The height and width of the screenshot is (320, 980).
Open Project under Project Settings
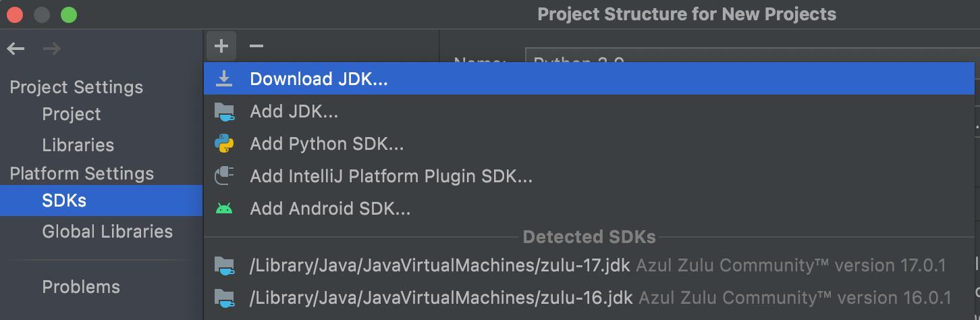(72, 114)
